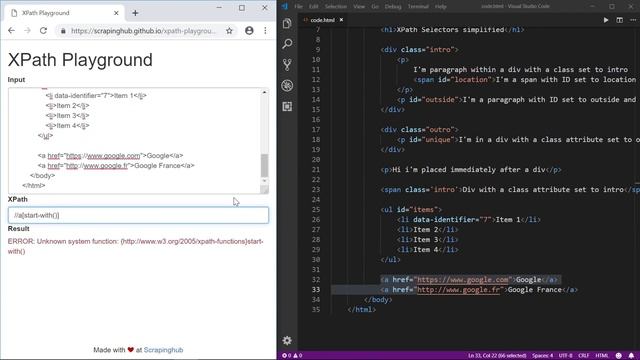Change indentation via Spaces: 4
The height and width of the screenshot is (360, 640).
542,356
